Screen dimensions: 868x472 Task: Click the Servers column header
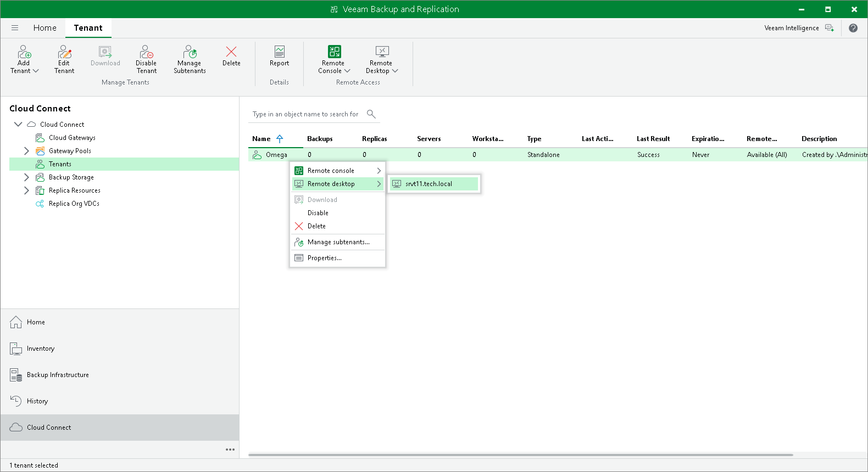click(x=429, y=139)
